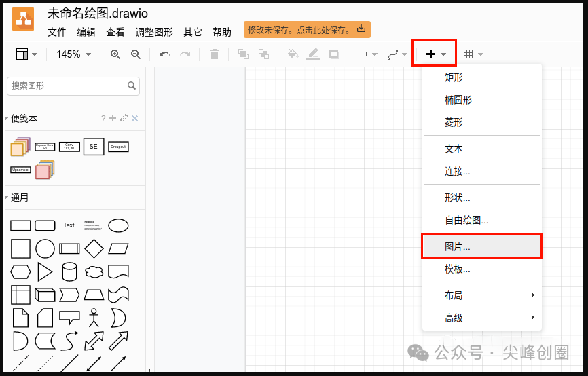Click the zoom out magnifier icon
The width and height of the screenshot is (588, 376).
(135, 54)
